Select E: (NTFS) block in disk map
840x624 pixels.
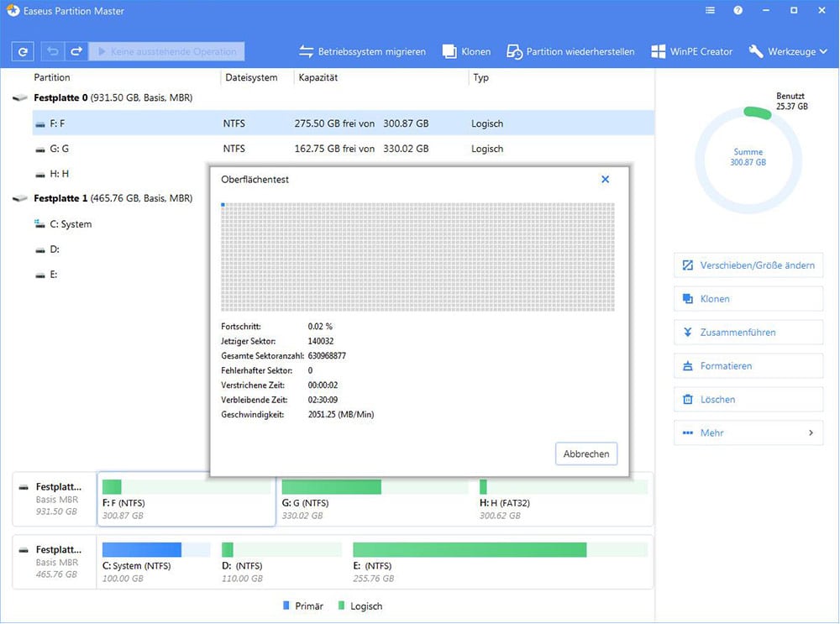point(501,563)
